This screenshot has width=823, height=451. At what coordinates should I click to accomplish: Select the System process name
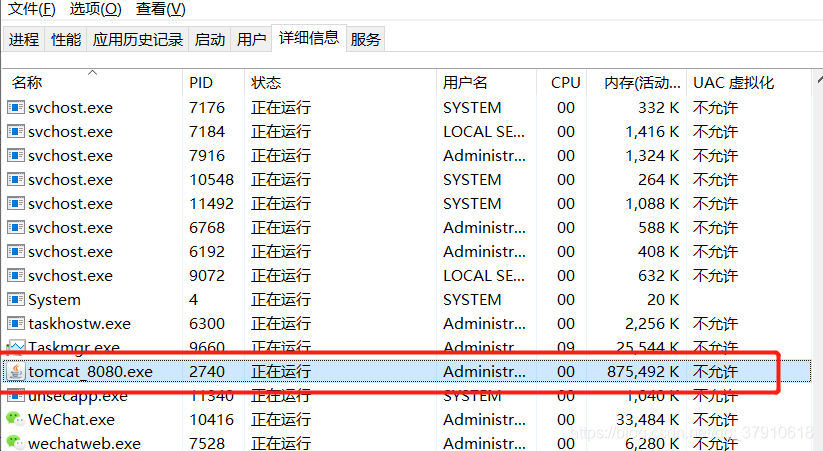pos(55,300)
